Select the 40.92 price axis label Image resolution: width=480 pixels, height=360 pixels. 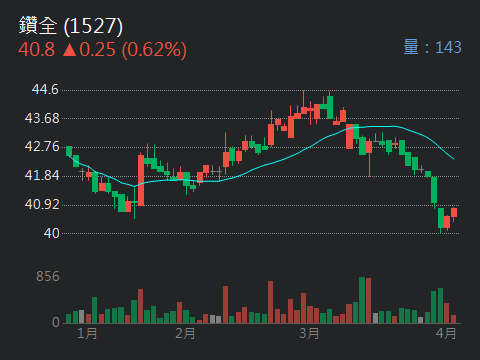coord(42,204)
